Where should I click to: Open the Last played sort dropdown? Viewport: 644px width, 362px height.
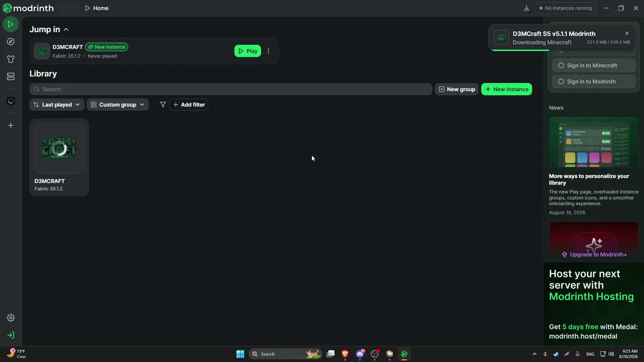[x=57, y=105]
